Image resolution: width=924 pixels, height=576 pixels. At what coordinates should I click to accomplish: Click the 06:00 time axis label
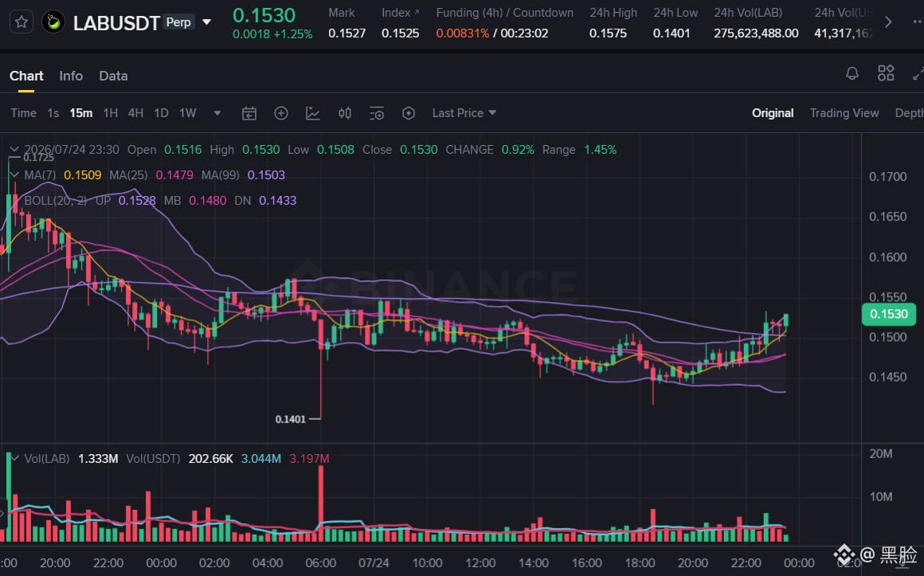pyautogui.click(x=320, y=563)
